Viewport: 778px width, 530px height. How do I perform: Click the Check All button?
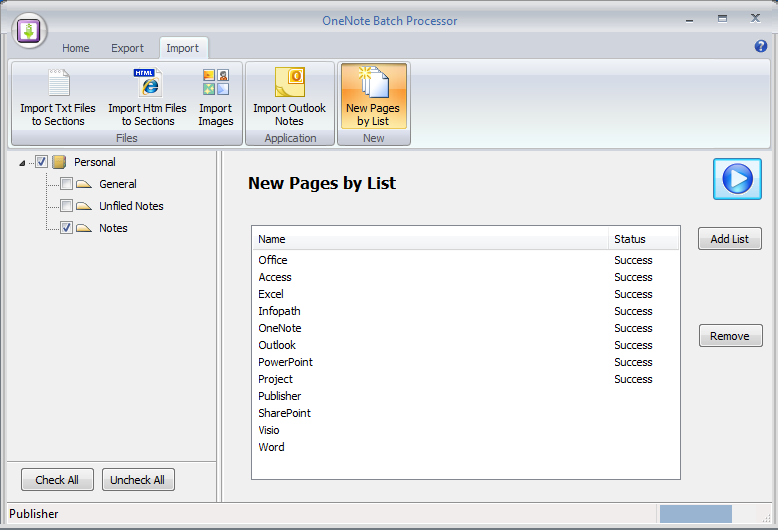(x=57, y=480)
